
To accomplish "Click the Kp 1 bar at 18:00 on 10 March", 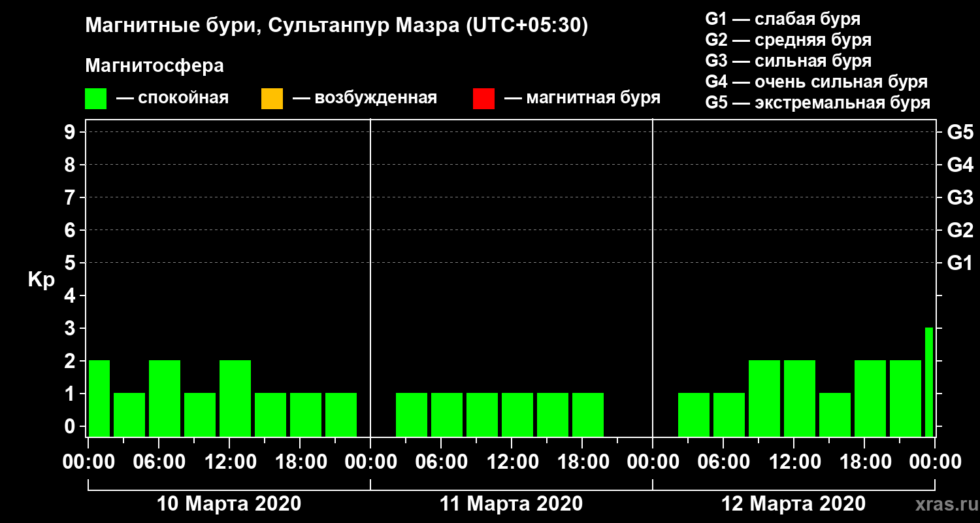I will (306, 414).
